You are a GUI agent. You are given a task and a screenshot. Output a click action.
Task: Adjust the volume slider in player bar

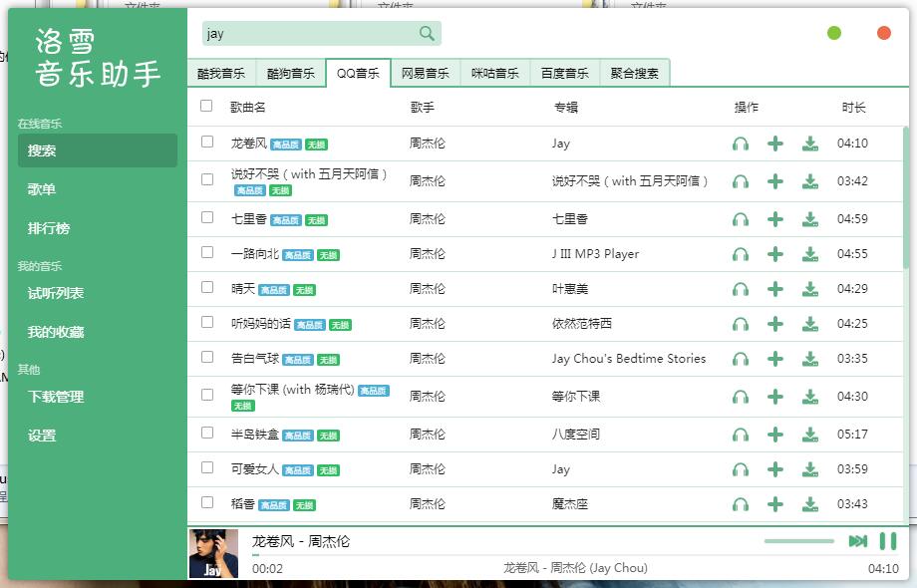pos(798,541)
